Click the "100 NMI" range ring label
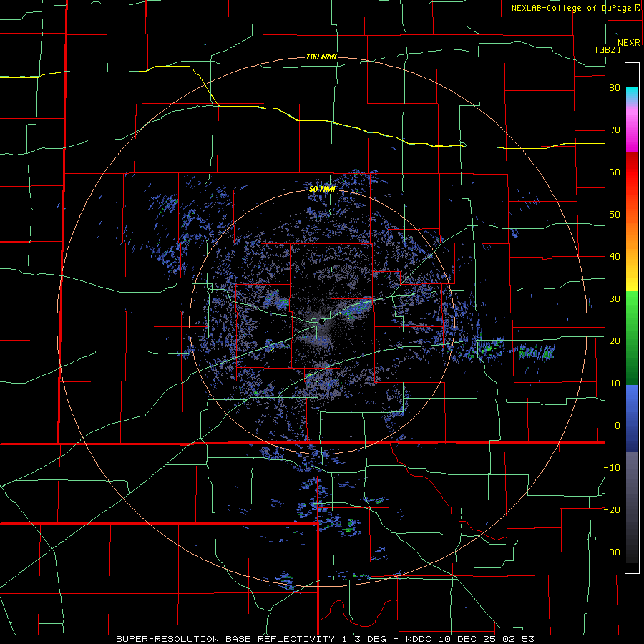The height and width of the screenshot is (644, 644). point(321,57)
